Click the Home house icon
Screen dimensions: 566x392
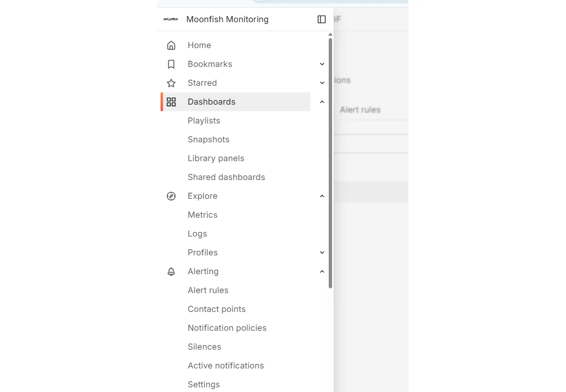click(171, 45)
